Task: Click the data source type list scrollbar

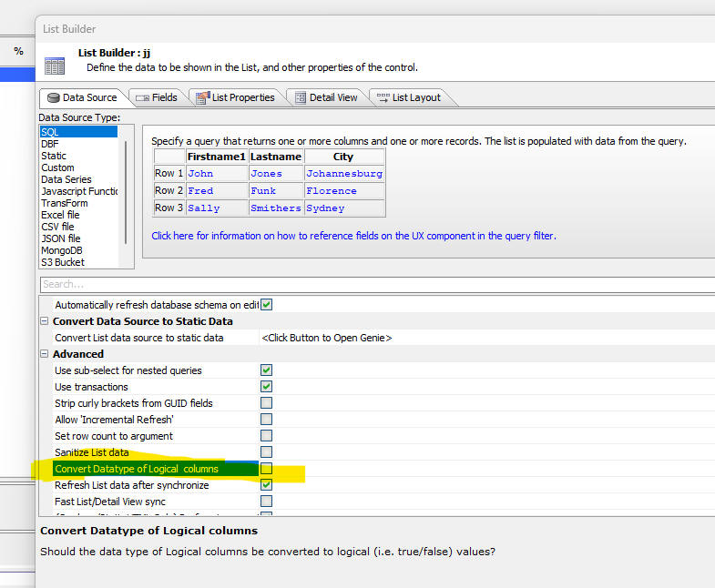Action: [126, 192]
